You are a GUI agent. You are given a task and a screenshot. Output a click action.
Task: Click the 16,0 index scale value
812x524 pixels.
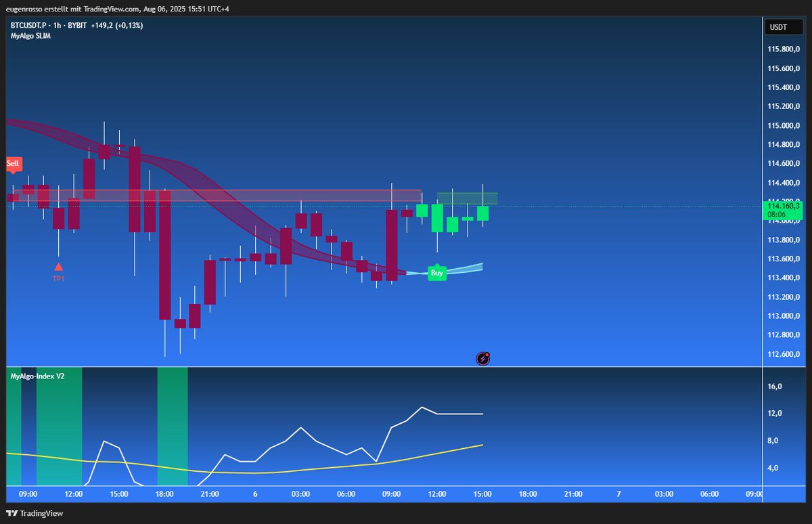775,387
